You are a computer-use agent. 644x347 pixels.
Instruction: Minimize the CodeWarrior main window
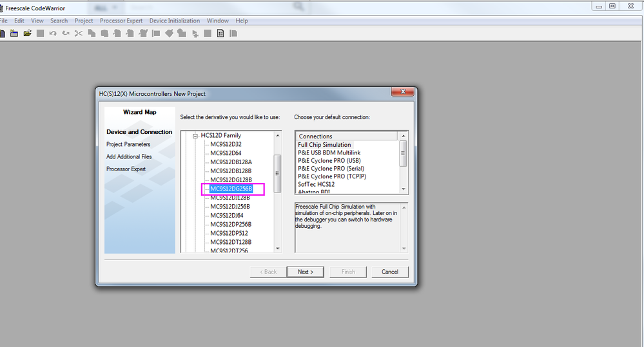(599, 6)
